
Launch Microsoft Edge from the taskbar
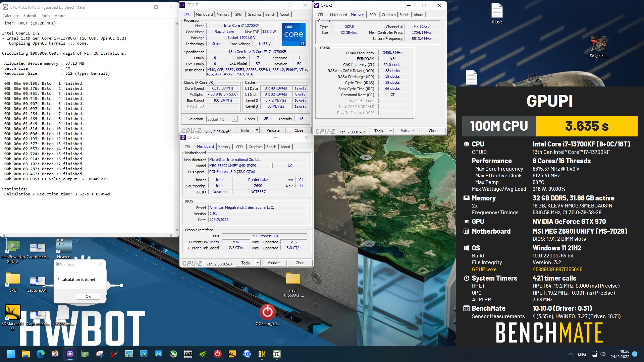41,354
